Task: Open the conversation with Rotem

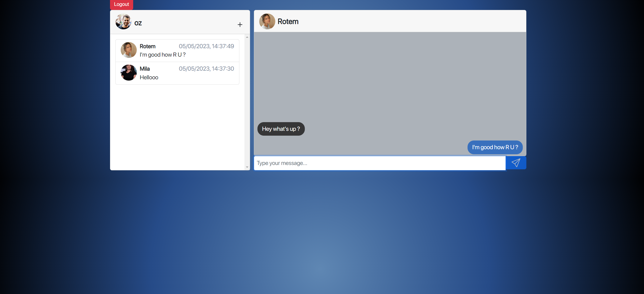Action: [x=178, y=50]
